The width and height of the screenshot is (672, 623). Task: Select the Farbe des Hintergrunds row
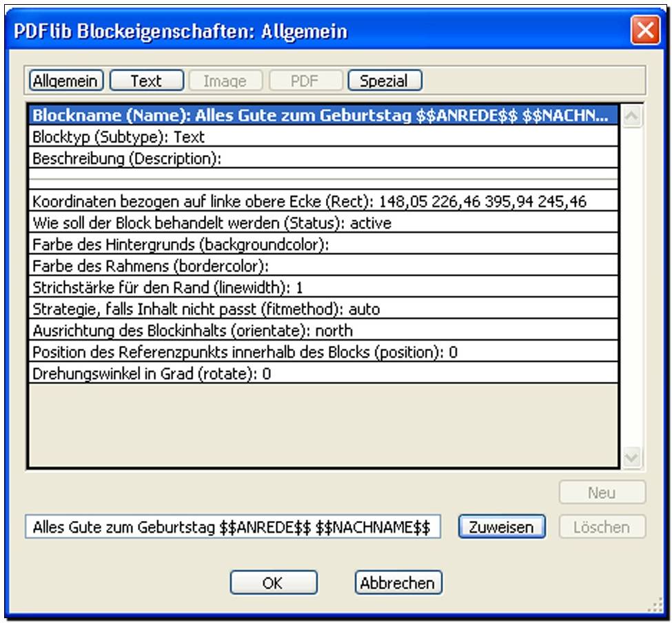click(x=323, y=244)
